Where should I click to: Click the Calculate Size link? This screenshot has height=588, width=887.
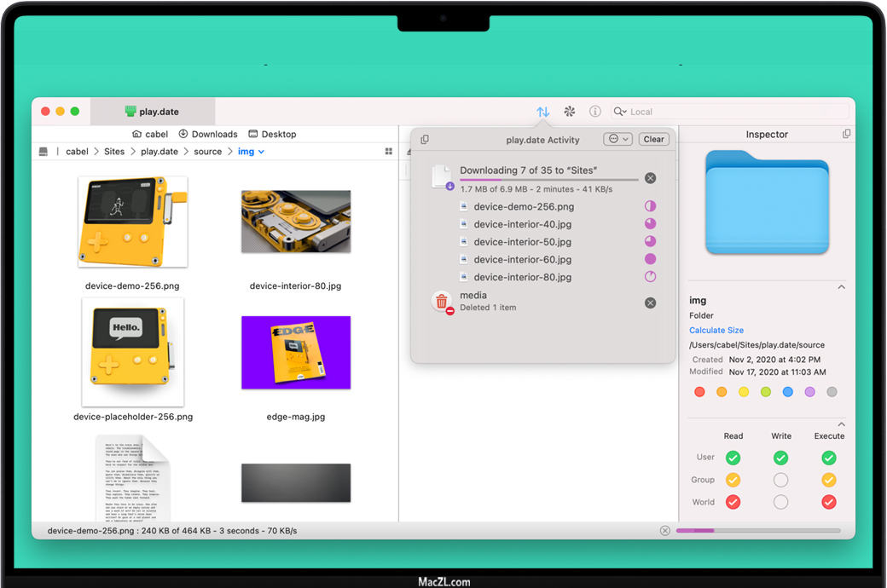pos(716,331)
